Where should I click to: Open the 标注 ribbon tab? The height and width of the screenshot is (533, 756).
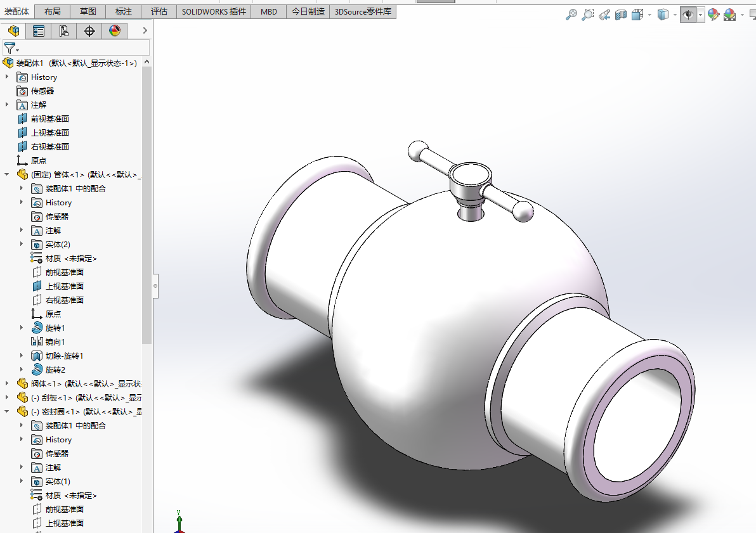(124, 11)
